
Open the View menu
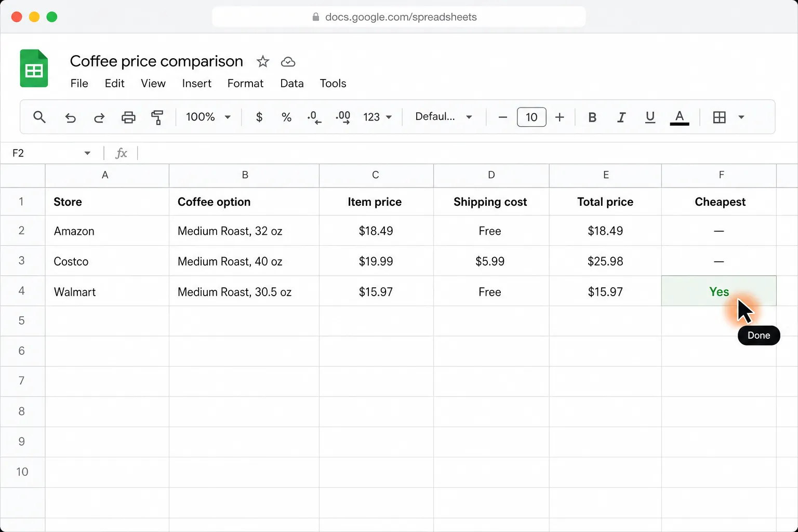[153, 84]
